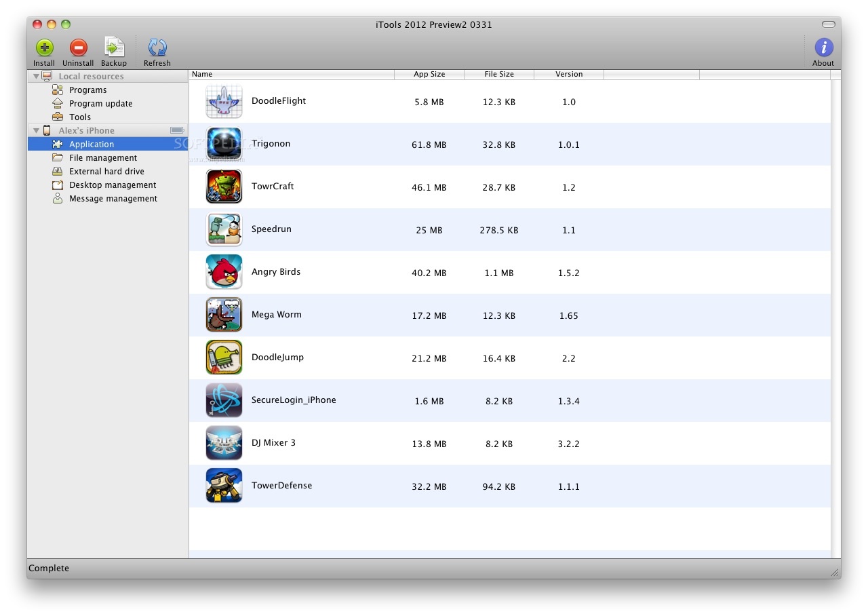Click the toolbar toggle pill in title bar

click(x=829, y=24)
